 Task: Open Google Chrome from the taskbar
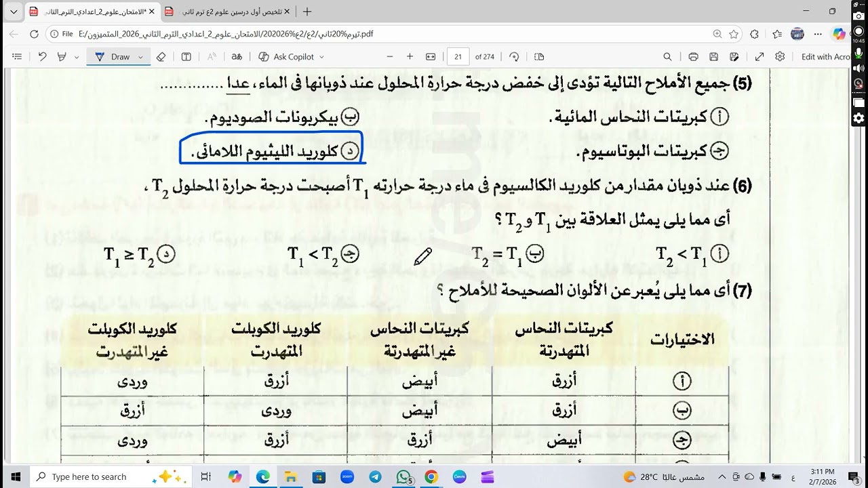click(431, 476)
